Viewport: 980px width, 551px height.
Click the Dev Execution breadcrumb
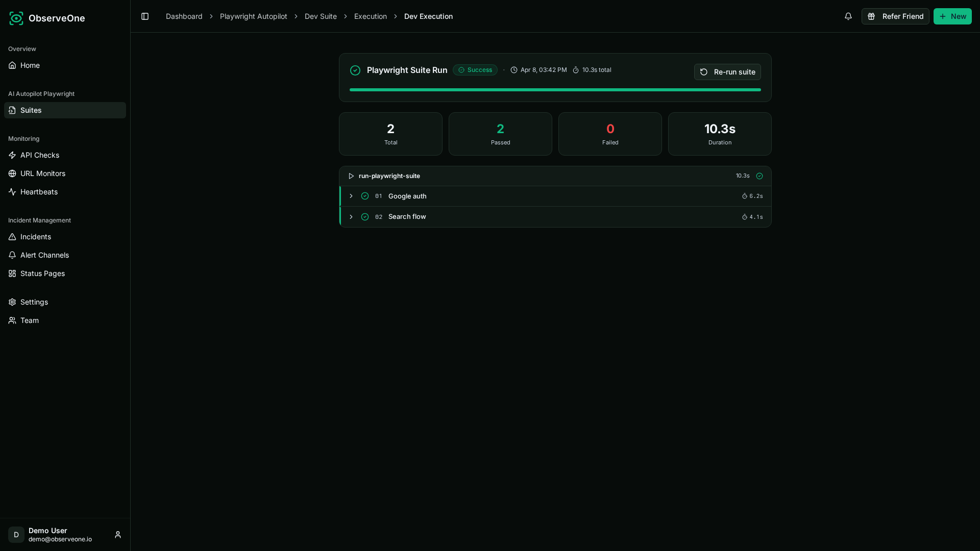(x=428, y=16)
